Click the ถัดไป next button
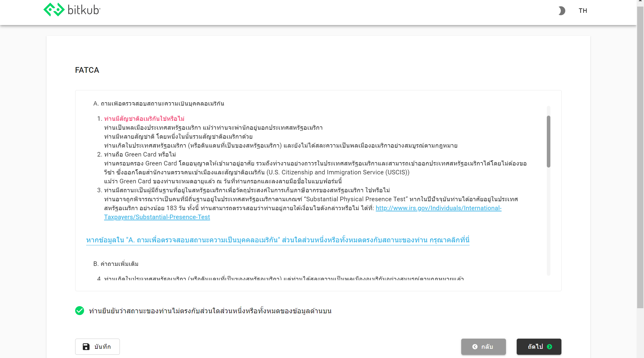 click(539, 347)
